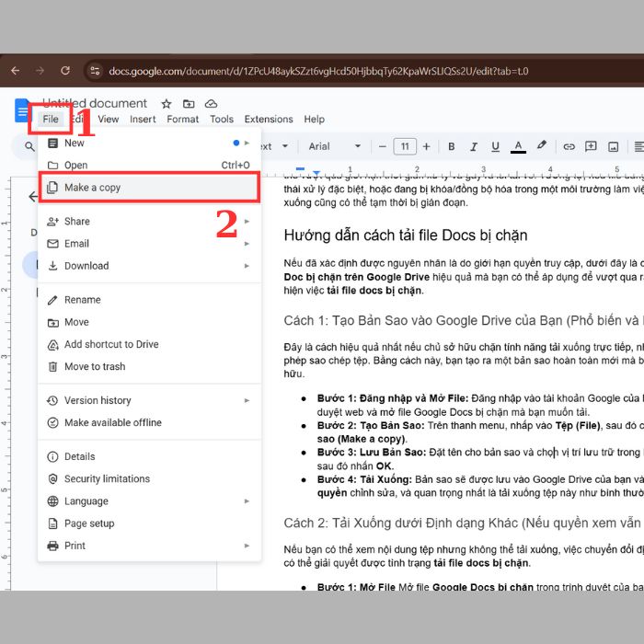The height and width of the screenshot is (644, 644).
Task: Toggle bold formatting
Action: click(x=452, y=146)
